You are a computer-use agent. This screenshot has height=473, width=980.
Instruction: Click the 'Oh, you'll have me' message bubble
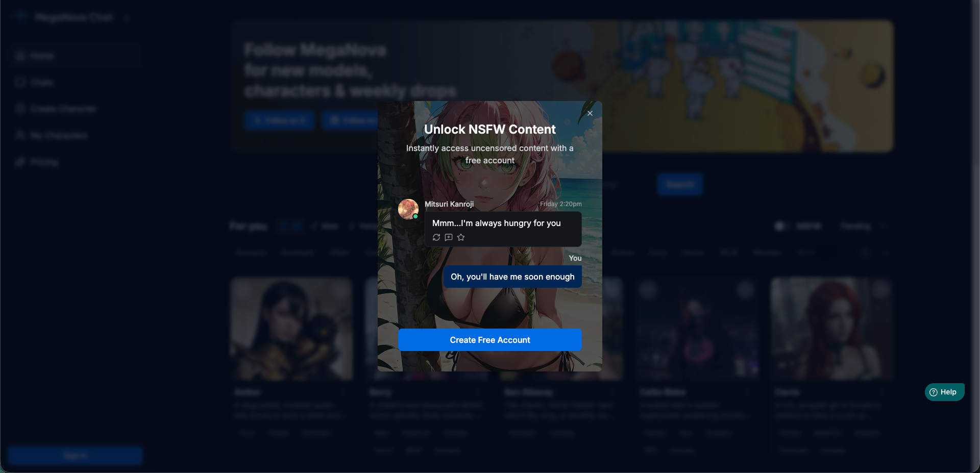[512, 277]
